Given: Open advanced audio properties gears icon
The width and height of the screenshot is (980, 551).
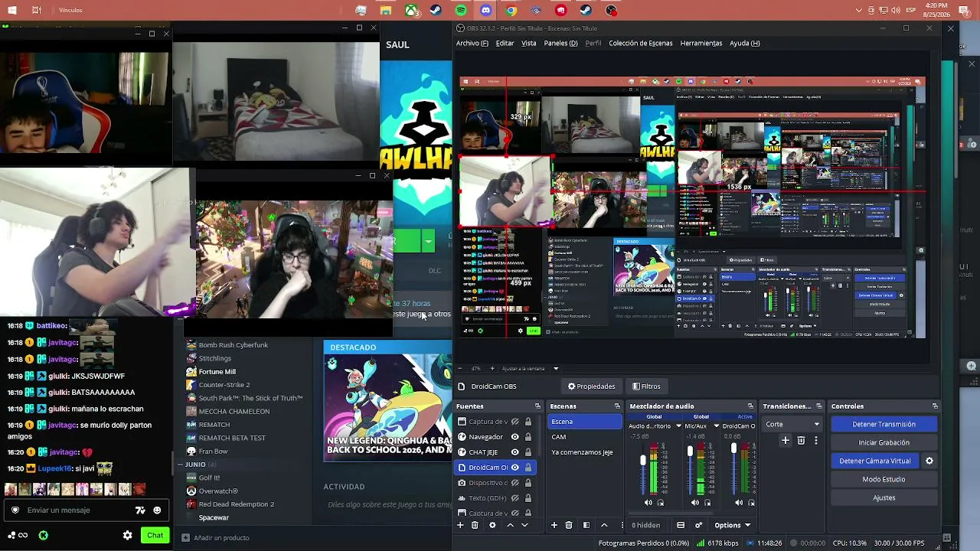Looking at the screenshot, I should [698, 525].
